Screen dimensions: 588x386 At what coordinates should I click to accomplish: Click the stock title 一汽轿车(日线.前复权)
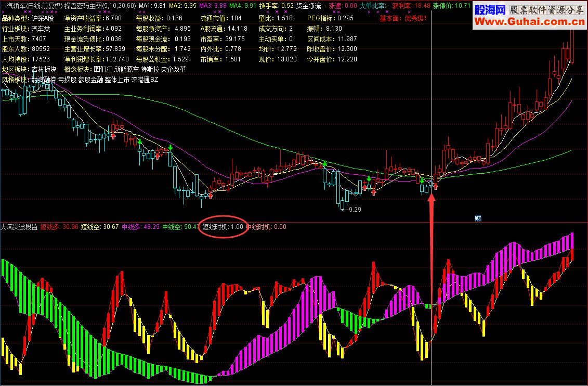[32, 6]
